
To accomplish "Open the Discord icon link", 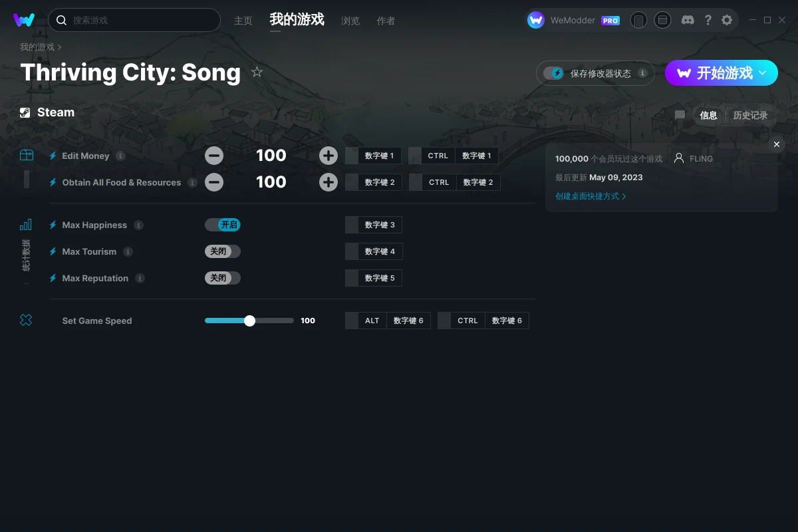I will pos(688,20).
